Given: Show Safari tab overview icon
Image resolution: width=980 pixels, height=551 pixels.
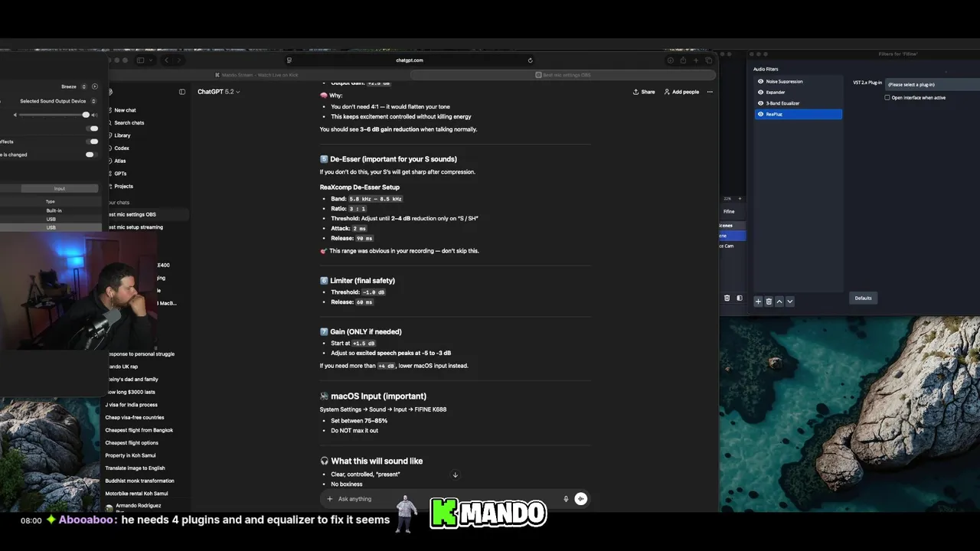Looking at the screenshot, I should coord(709,60).
